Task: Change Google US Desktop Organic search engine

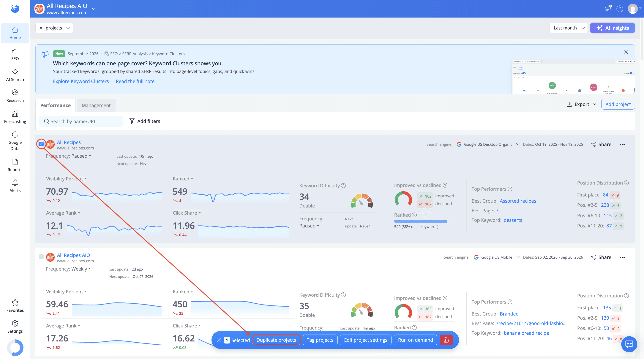Action: [x=488, y=144]
